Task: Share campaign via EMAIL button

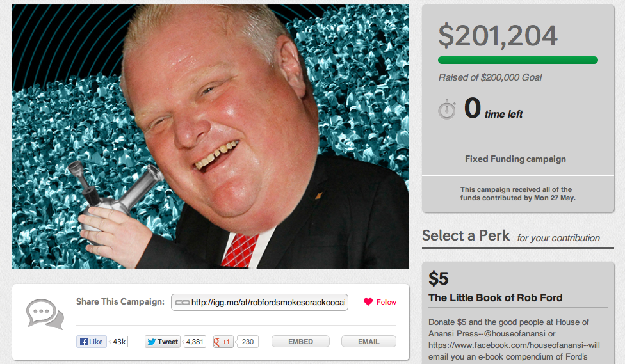Action: (x=369, y=342)
